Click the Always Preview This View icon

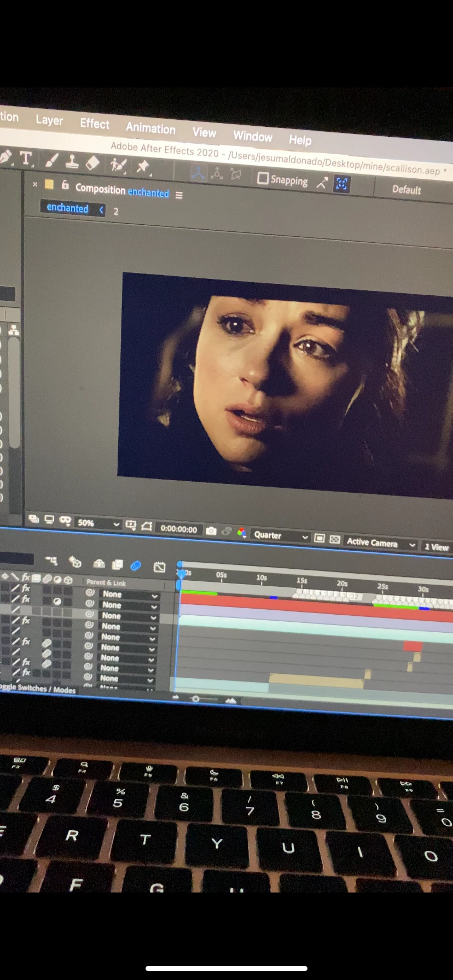pos(33,518)
